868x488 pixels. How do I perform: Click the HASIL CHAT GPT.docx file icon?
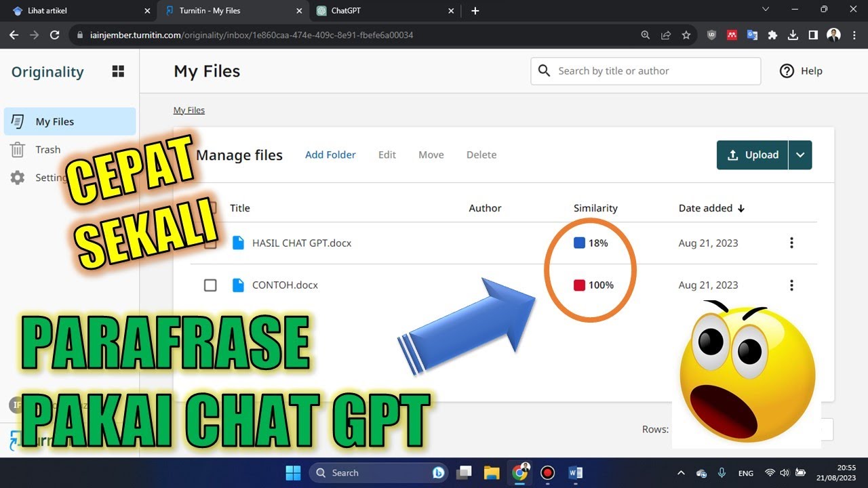pos(238,243)
